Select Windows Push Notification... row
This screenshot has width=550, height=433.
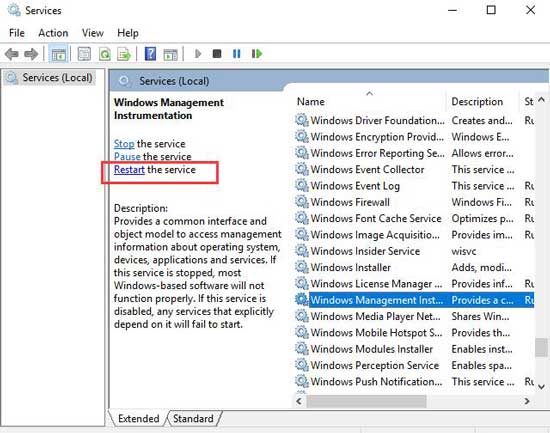[x=414, y=381]
